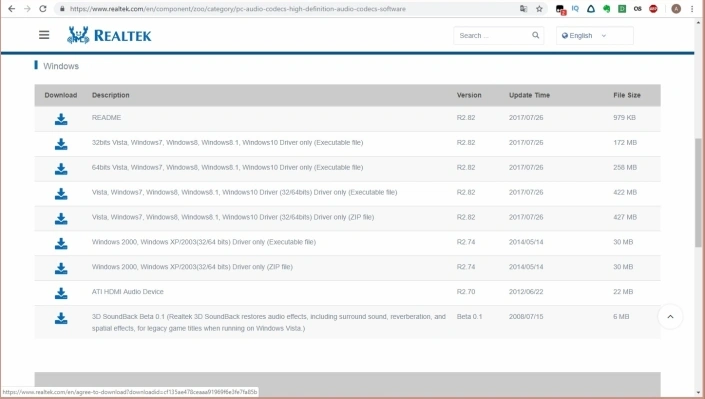The image size is (705, 399).
Task: Download the README file
Action: pyautogui.click(x=61, y=119)
